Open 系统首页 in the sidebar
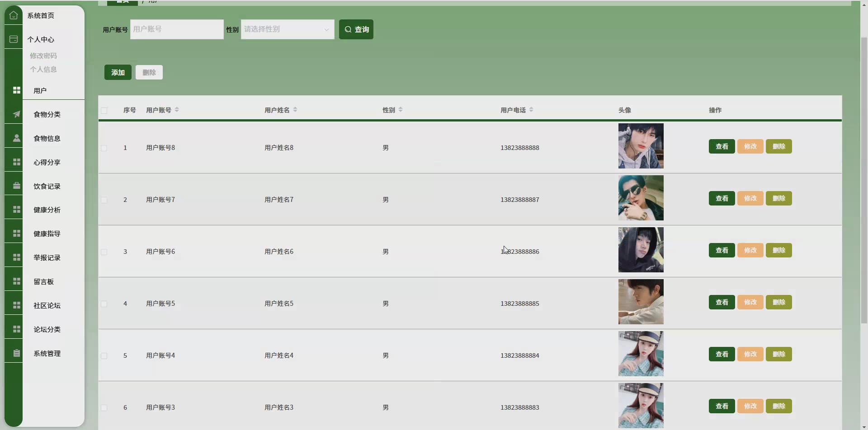This screenshot has width=868, height=430. 41,15
